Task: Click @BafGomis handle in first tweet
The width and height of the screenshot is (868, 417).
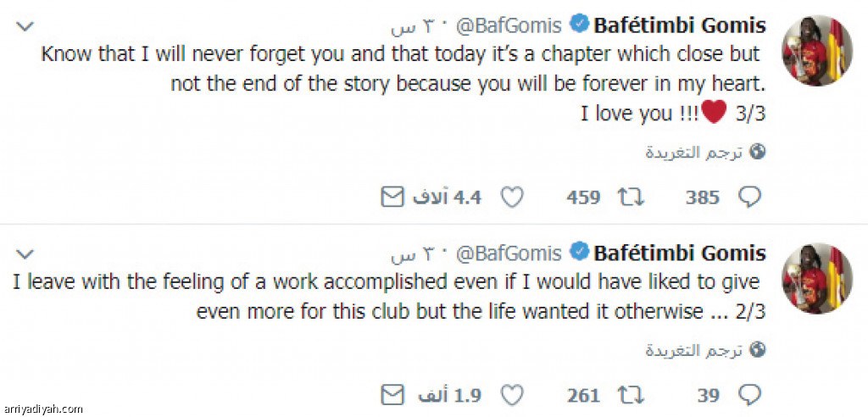Action: click(509, 27)
